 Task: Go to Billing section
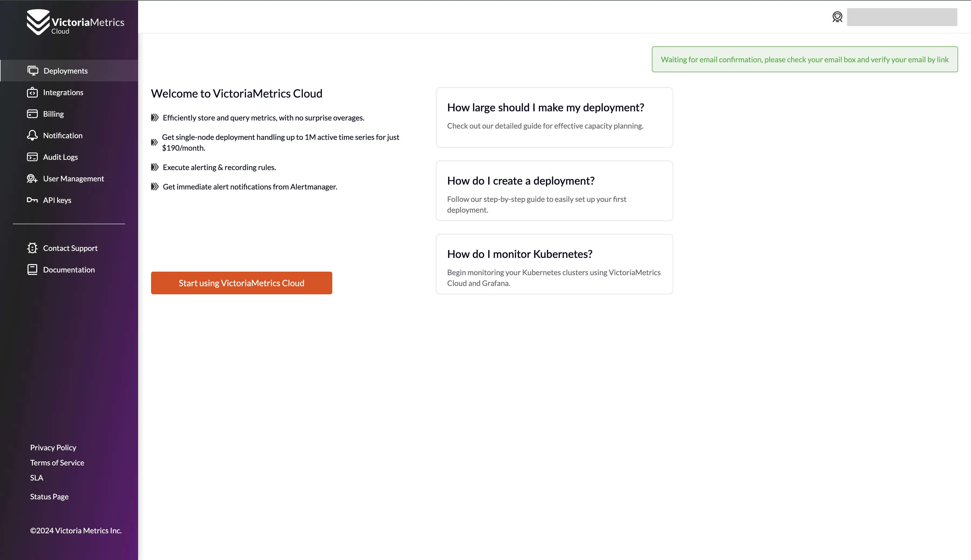coord(69,114)
